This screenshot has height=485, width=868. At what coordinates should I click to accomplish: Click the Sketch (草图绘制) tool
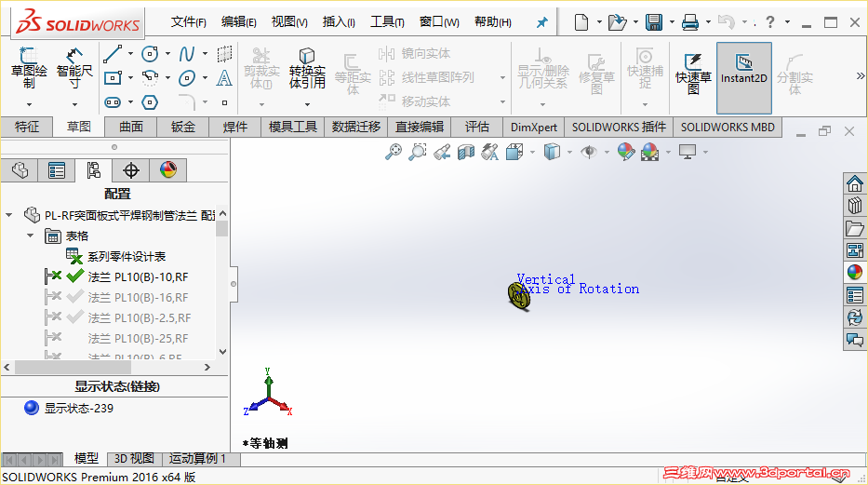tap(29, 69)
